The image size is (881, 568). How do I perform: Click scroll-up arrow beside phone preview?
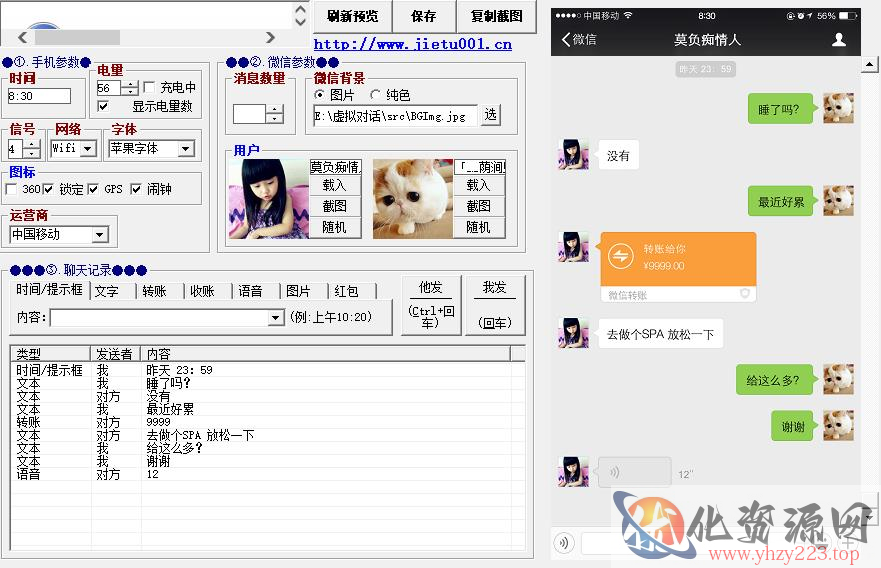(869, 65)
